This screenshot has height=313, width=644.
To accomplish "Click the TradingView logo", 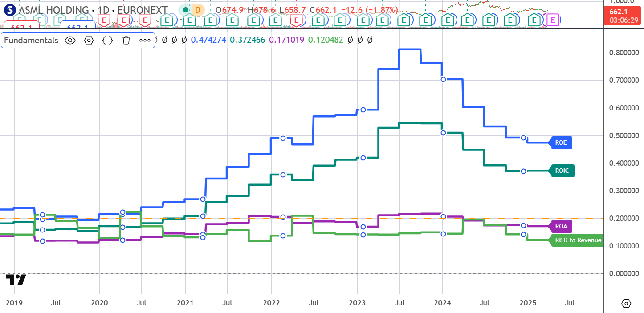I will coord(16,280).
